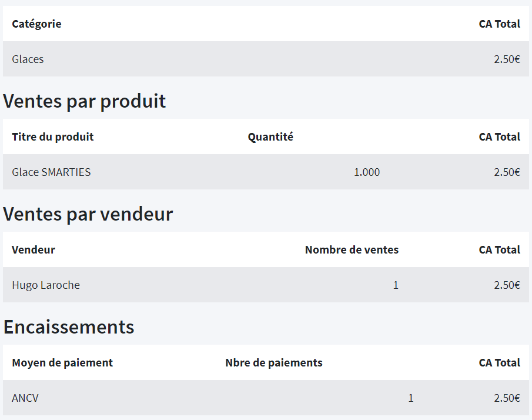Click the Titre du produit header
This screenshot has width=532, height=420.
point(52,136)
